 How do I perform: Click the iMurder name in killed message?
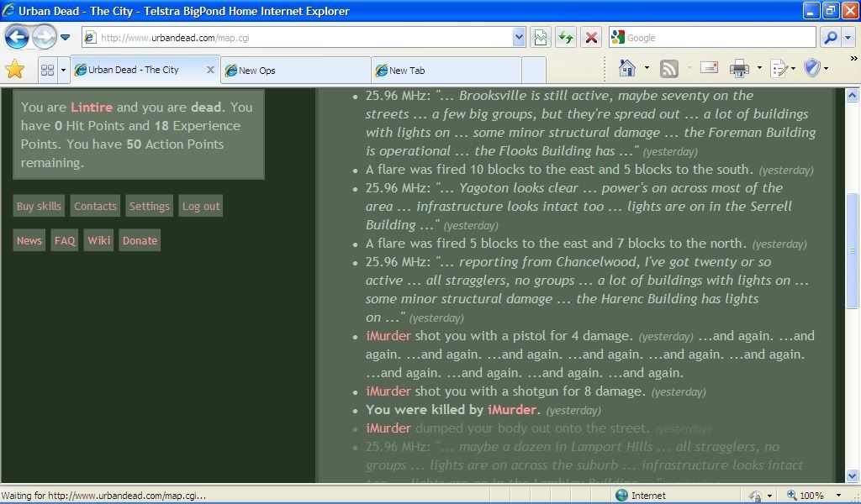(511, 410)
